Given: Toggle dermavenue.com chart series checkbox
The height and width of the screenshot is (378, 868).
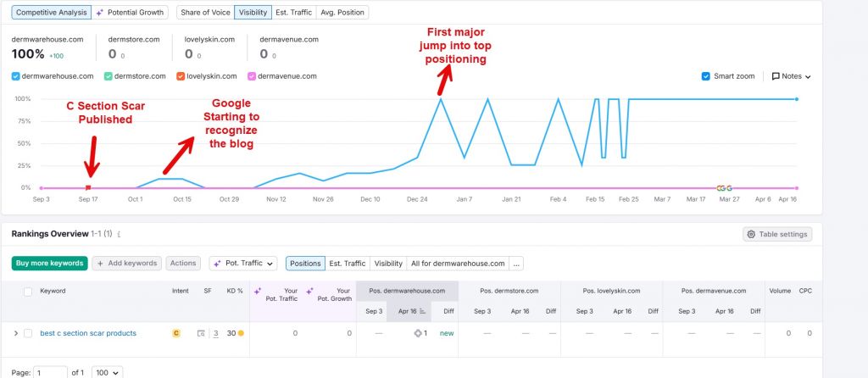Looking at the screenshot, I should pos(252,76).
